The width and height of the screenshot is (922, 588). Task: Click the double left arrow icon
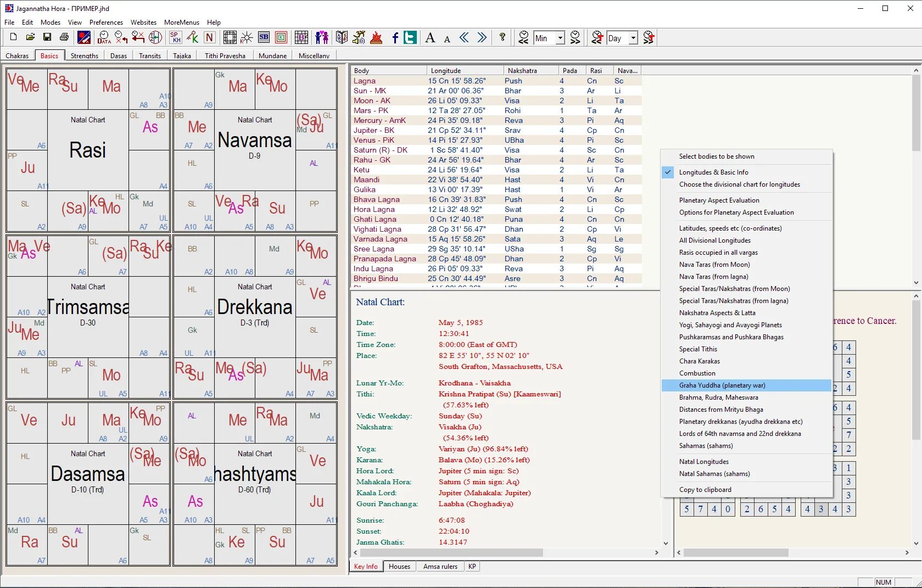tap(465, 37)
